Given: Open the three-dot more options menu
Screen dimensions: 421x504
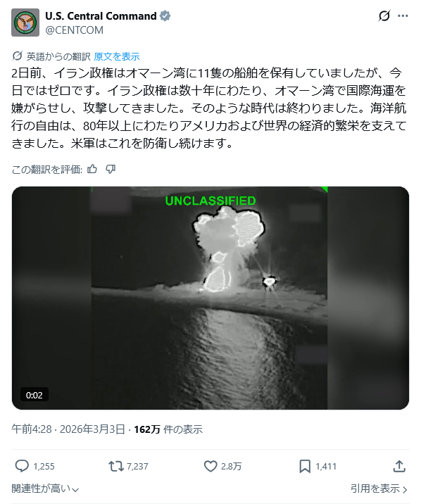Looking at the screenshot, I should click(x=403, y=15).
